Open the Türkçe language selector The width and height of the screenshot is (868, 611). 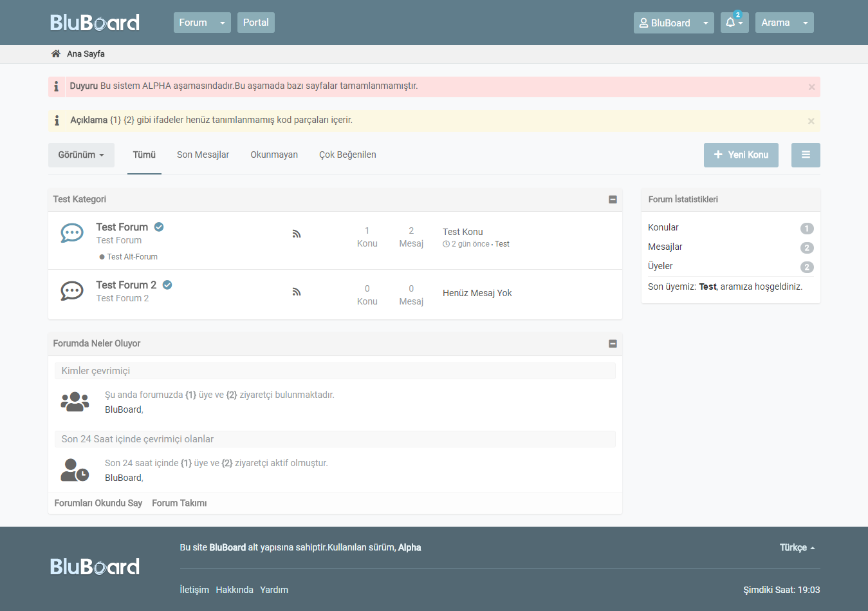[x=797, y=548]
